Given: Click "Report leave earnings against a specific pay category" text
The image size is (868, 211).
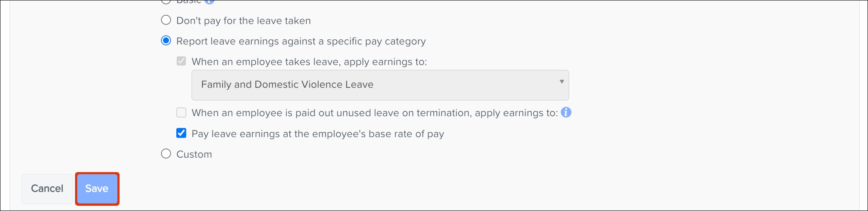Looking at the screenshot, I should point(301,41).
